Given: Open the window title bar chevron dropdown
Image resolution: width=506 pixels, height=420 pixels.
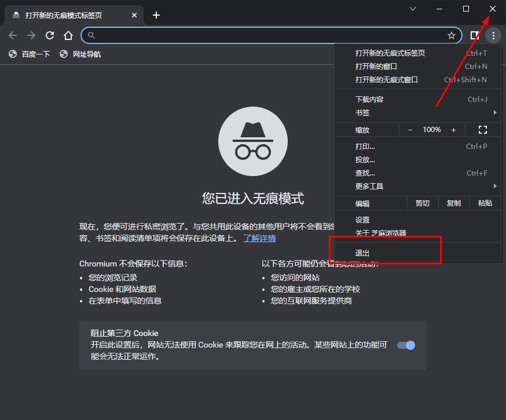Looking at the screenshot, I should coord(412,9).
